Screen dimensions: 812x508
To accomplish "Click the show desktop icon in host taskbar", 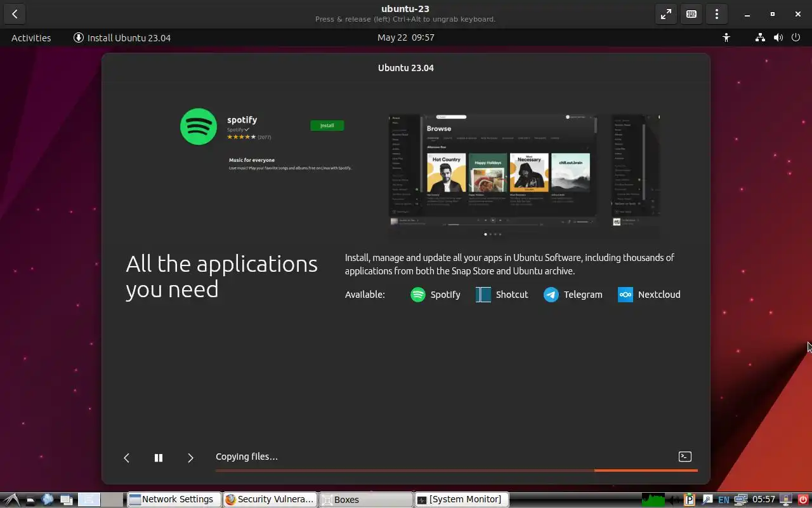I will (31, 500).
